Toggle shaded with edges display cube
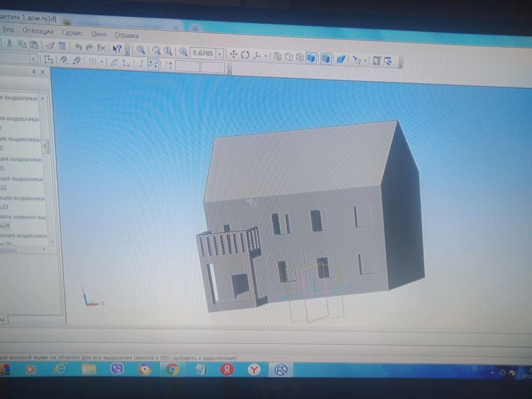The width and height of the screenshot is (532, 399). 326,58
